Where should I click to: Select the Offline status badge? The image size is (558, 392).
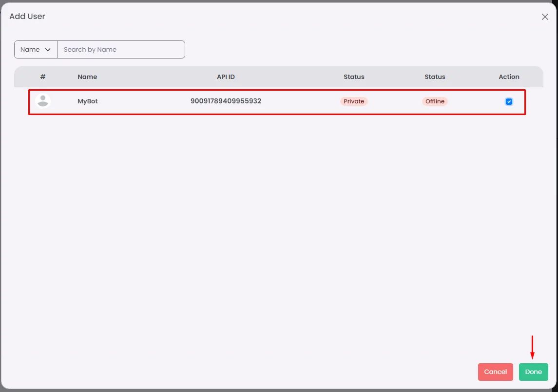435,101
